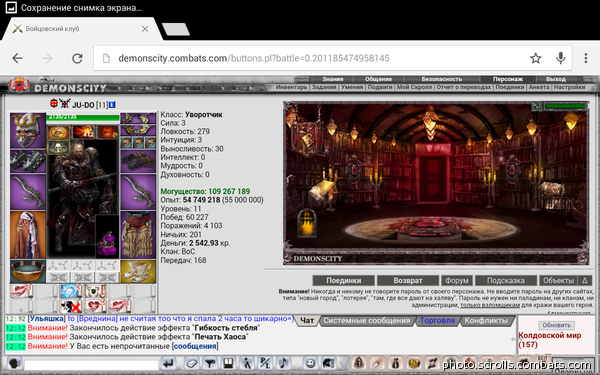Click the Обновить button in online list
The height and width of the screenshot is (375, 600).
pyautogui.click(x=556, y=325)
